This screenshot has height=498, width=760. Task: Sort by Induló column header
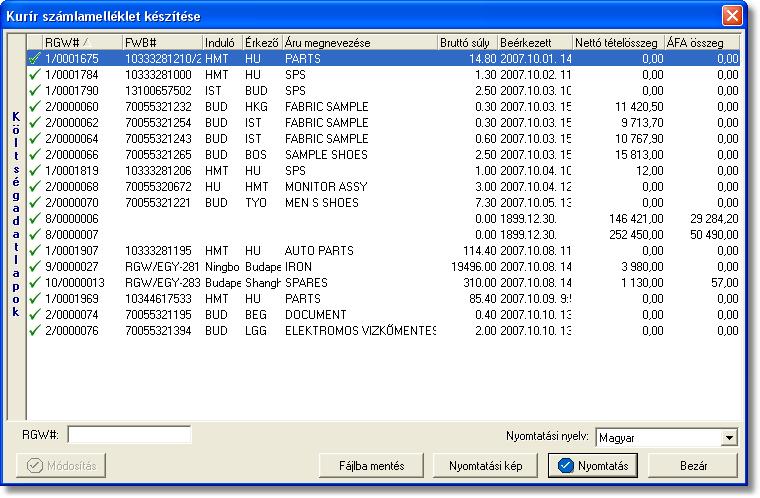pos(222,43)
